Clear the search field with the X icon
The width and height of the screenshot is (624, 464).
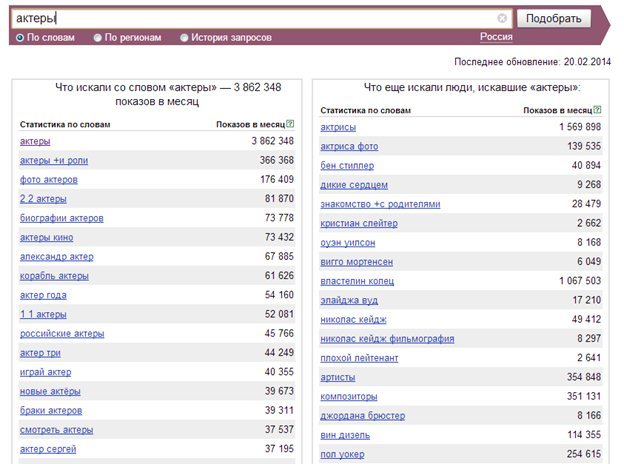502,18
